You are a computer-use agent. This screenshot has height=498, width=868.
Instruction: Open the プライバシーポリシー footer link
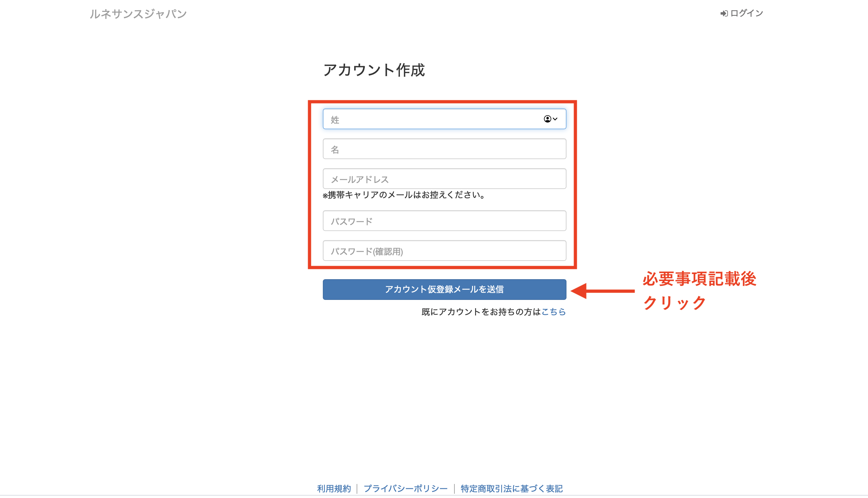click(405, 489)
